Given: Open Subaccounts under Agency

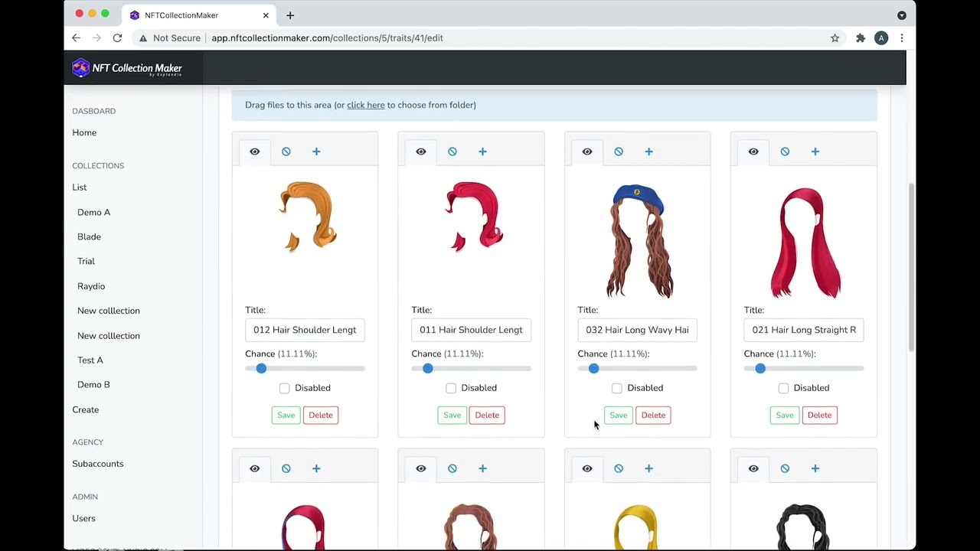Looking at the screenshot, I should [98, 464].
